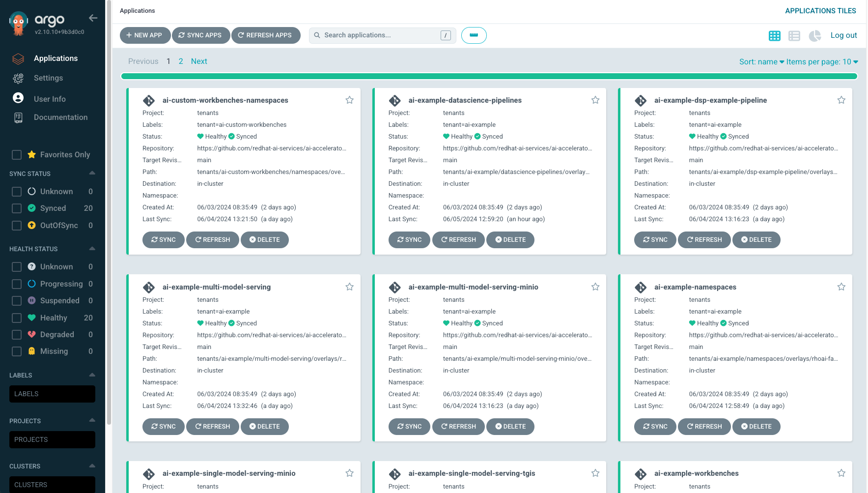Check the OutOfSync filter checkbox
This screenshot has height=493, width=868.
click(17, 226)
